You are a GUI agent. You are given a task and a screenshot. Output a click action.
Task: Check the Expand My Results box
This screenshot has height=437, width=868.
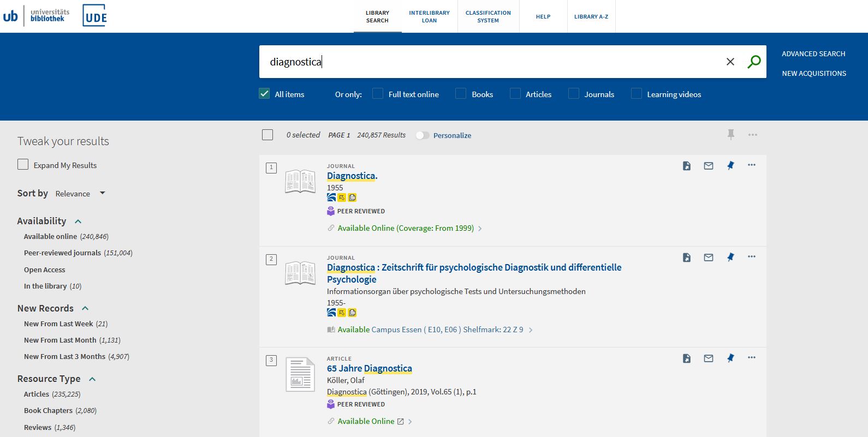tap(23, 165)
